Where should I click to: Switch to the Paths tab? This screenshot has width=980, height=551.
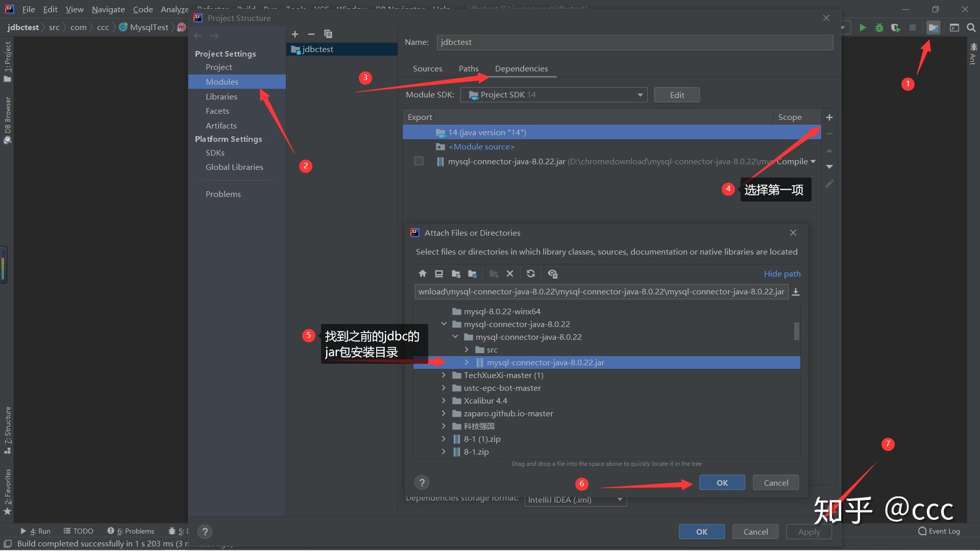point(469,68)
